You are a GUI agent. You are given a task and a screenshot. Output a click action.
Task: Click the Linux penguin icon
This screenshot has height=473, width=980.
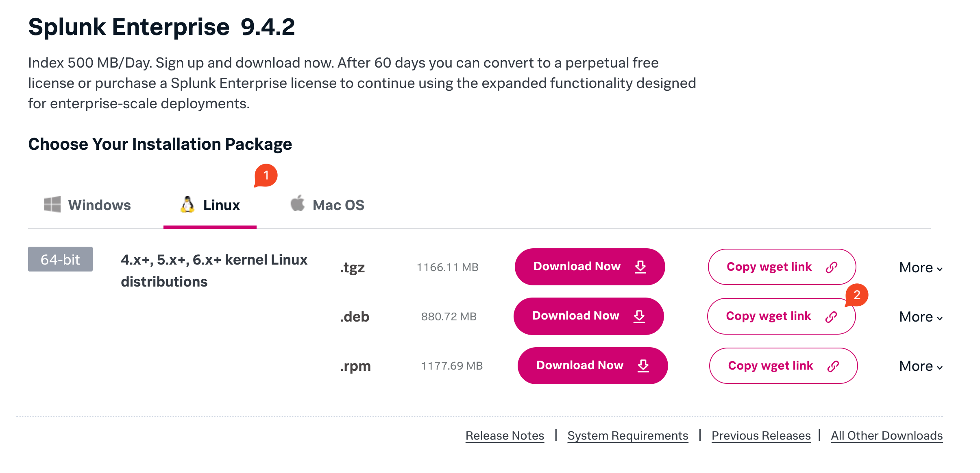pyautogui.click(x=187, y=205)
